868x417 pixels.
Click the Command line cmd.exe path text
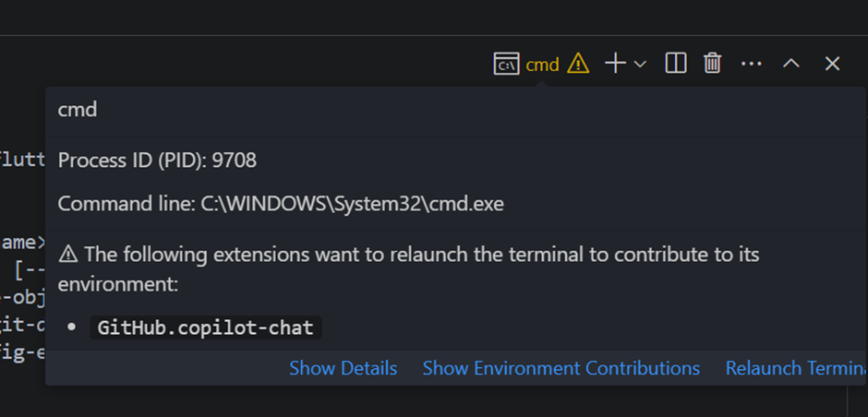click(x=281, y=204)
